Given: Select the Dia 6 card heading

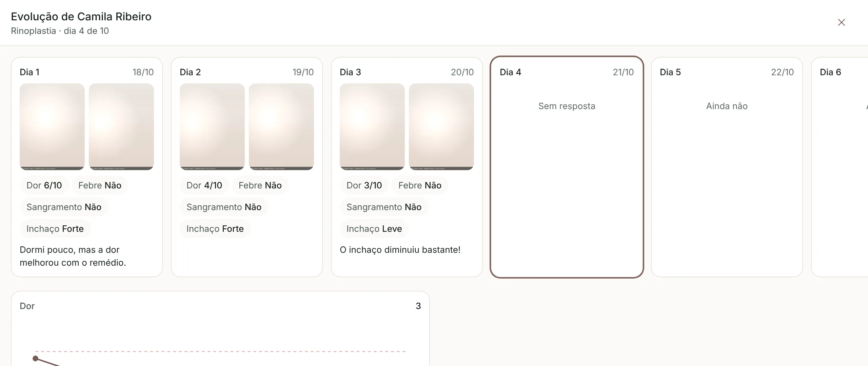Looking at the screenshot, I should coord(830,72).
